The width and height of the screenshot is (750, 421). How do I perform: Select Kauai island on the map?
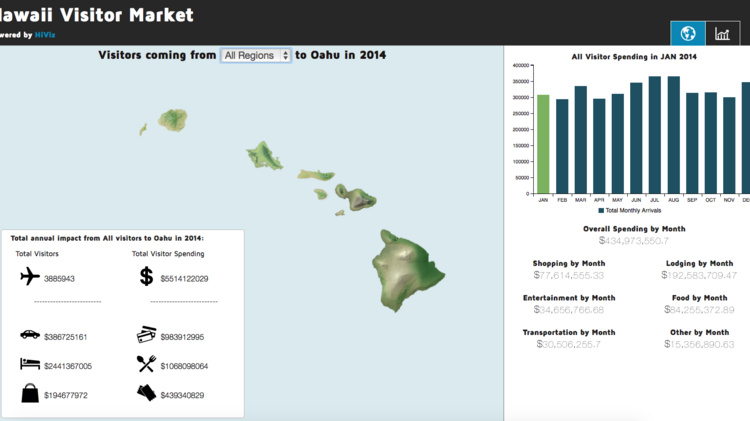[176, 120]
